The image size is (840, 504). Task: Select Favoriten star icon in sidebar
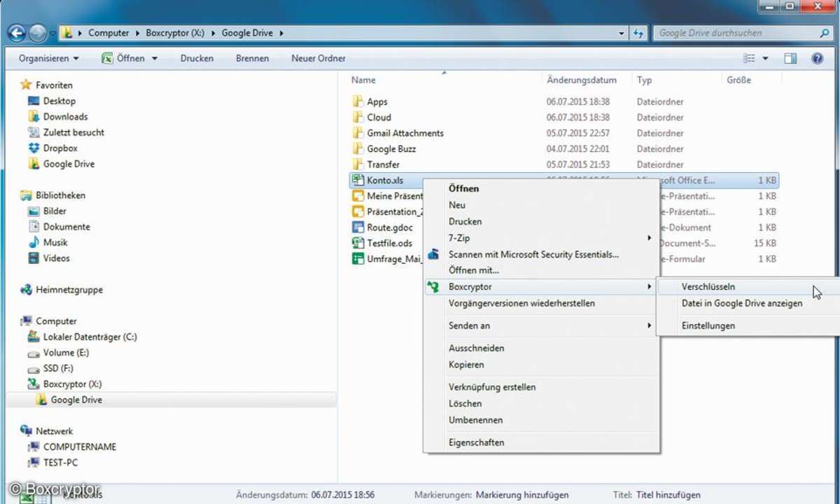(26, 85)
